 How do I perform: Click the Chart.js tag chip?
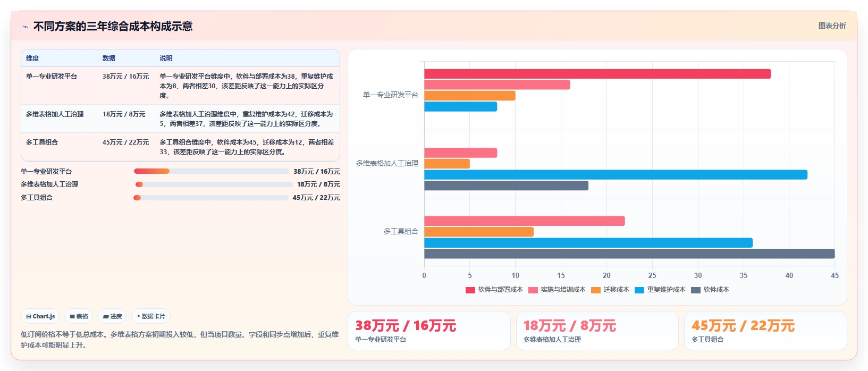click(x=40, y=316)
